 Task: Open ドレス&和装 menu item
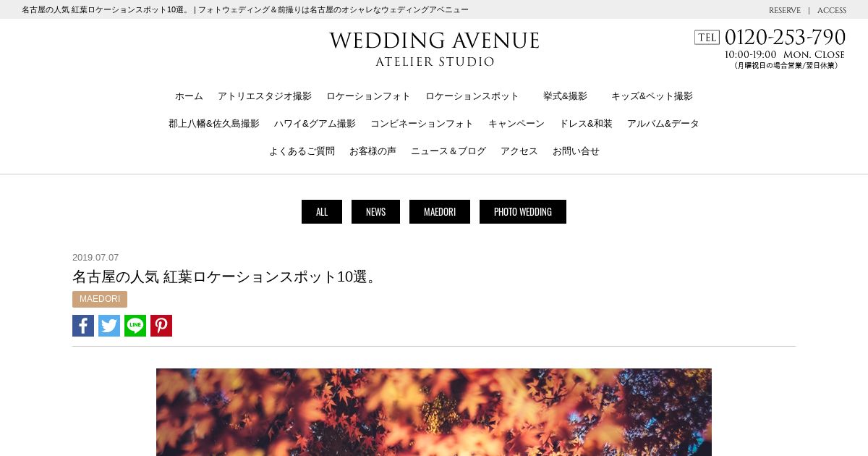(x=586, y=124)
